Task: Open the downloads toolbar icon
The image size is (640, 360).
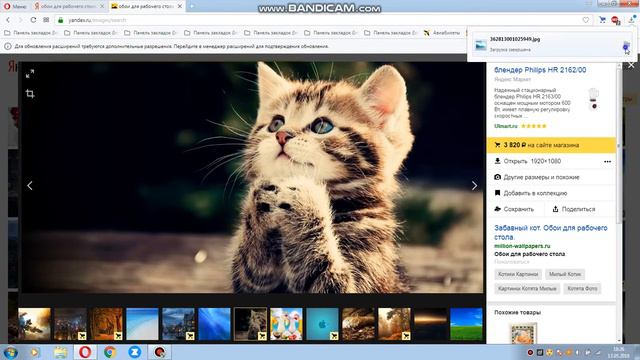Action: (x=631, y=19)
